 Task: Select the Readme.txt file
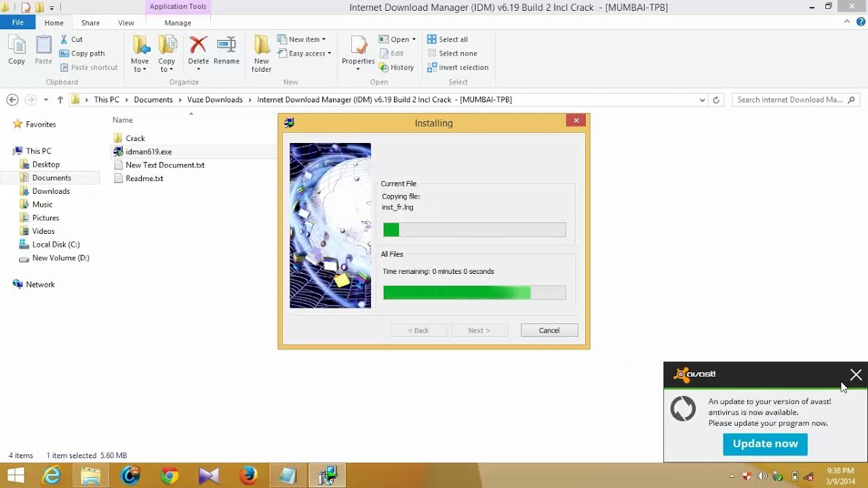pos(144,179)
